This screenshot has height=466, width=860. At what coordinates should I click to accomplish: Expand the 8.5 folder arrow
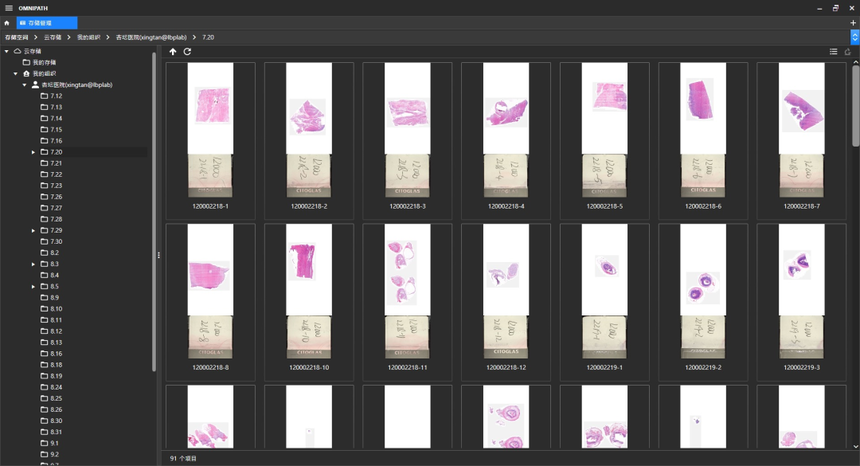tap(33, 286)
